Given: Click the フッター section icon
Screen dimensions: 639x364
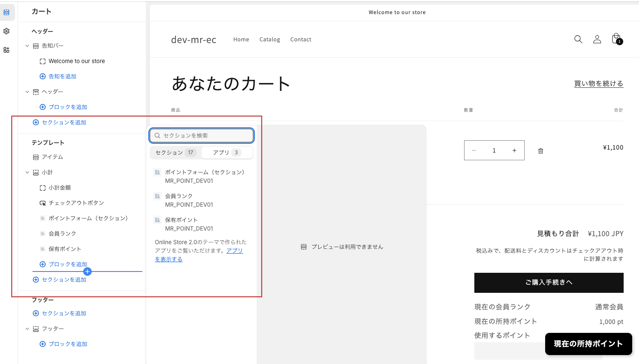Looking at the screenshot, I should 36,329.
